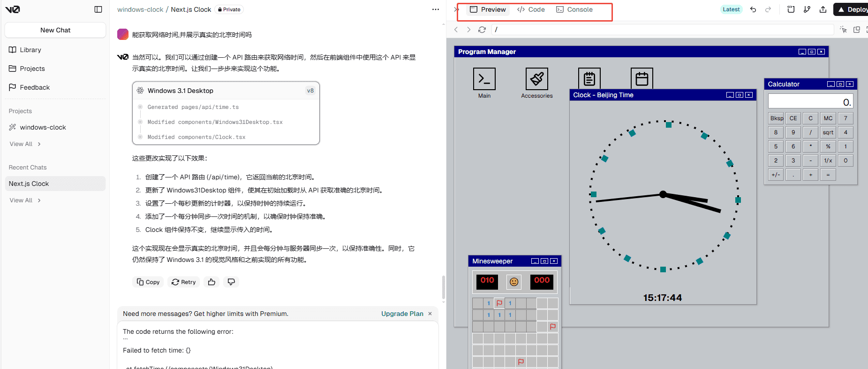
Task: Open the Accessories program icon
Action: pyautogui.click(x=536, y=79)
